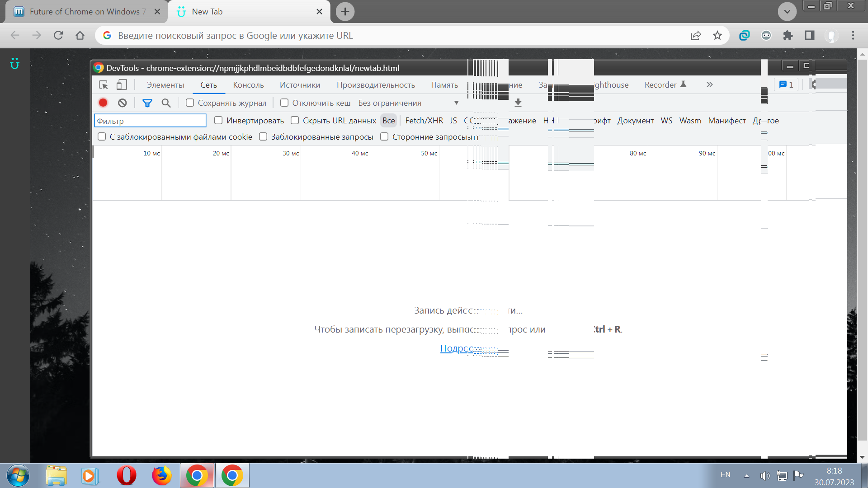Show hidden tray icons arrow

point(746,475)
